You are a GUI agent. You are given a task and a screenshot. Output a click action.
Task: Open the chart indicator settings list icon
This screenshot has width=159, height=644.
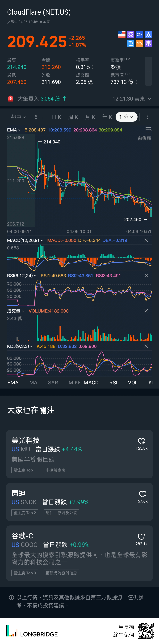[x=148, y=130]
